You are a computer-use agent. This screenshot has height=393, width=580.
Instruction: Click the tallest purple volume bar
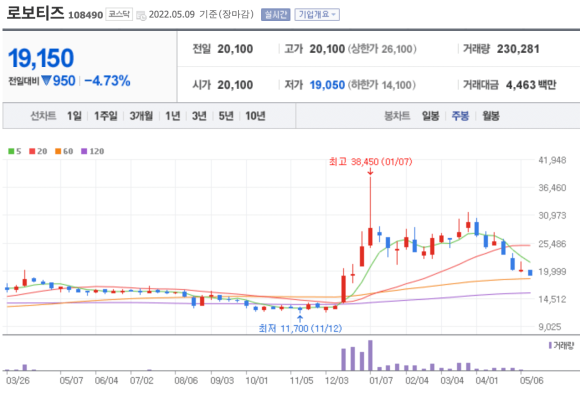(x=370, y=355)
